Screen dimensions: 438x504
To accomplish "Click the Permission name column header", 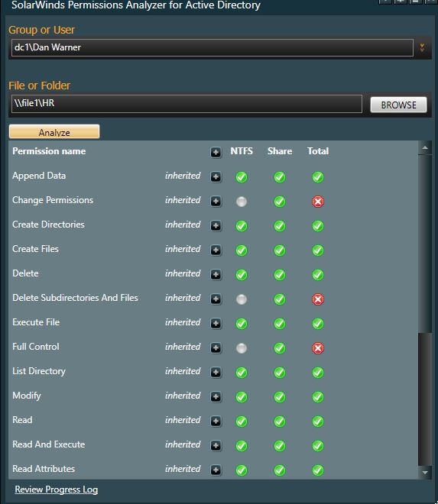I will [x=49, y=151].
